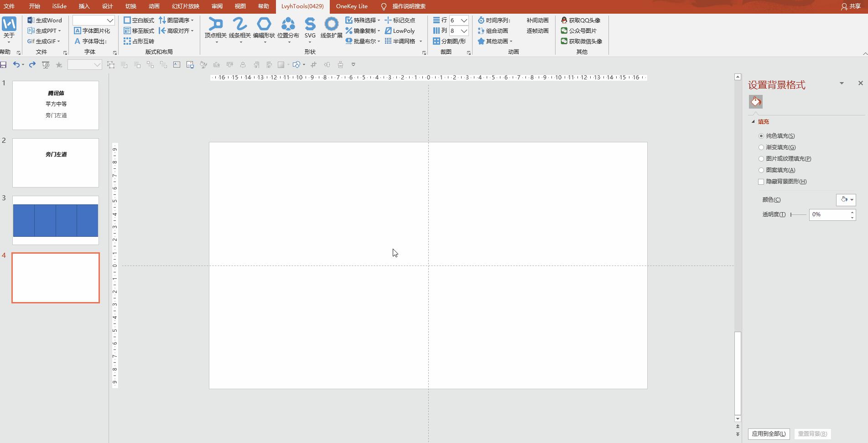Click 获取微信头像 WeChat avatar tool
868x443 pixels.
tap(582, 41)
